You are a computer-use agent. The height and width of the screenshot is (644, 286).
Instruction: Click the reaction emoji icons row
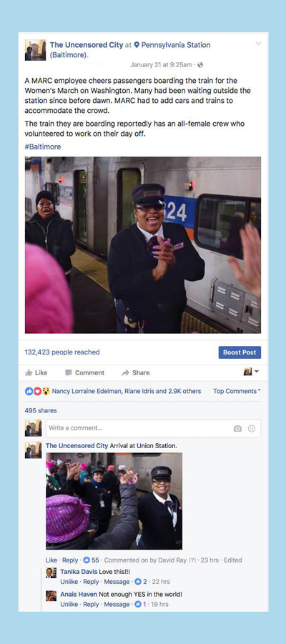coord(37,392)
